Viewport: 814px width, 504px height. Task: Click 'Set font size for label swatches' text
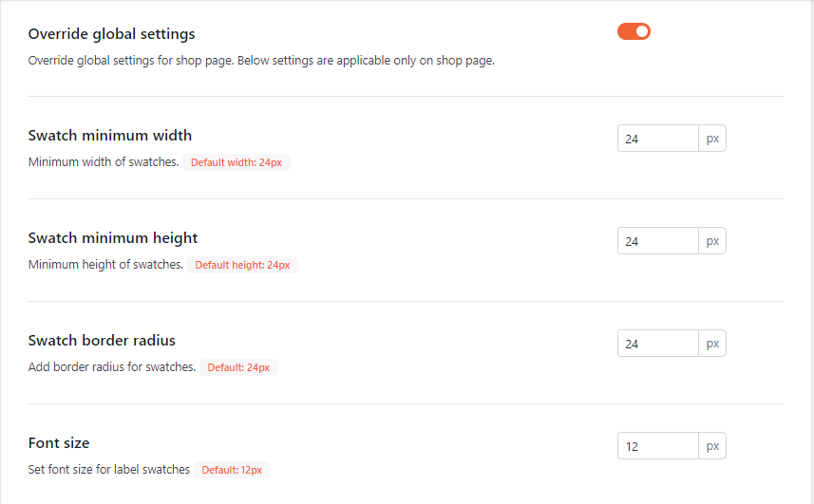coord(109,469)
